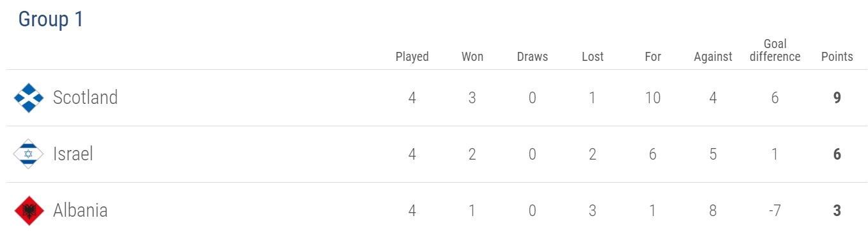
Task: Select Albania's goal difference -7
Action: [775, 211]
